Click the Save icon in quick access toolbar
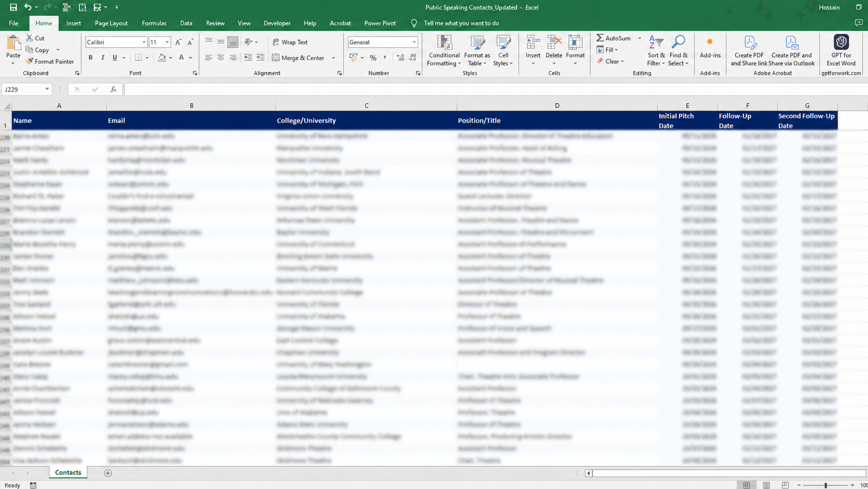This screenshot has width=868, height=489. click(13, 7)
